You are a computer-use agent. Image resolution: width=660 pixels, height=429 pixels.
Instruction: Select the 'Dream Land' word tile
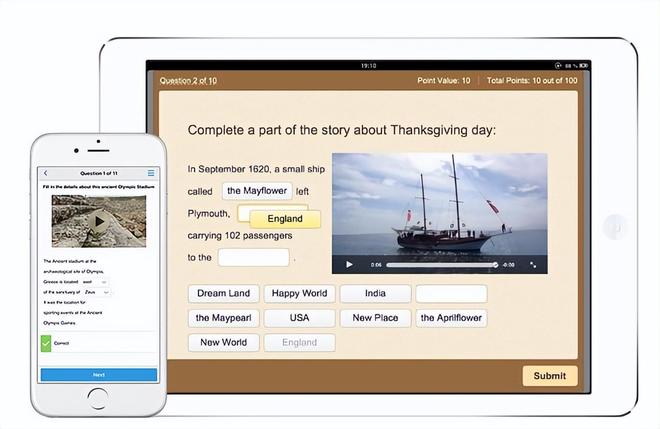pos(223,293)
